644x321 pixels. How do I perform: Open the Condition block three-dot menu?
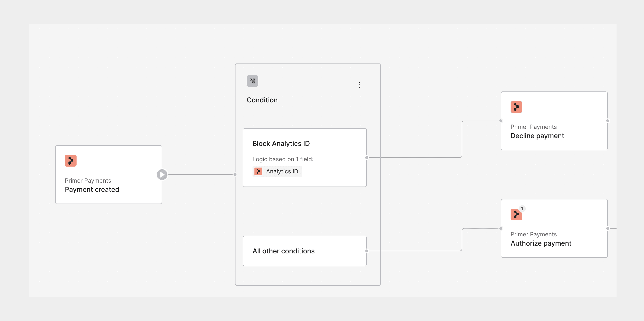[x=359, y=85]
